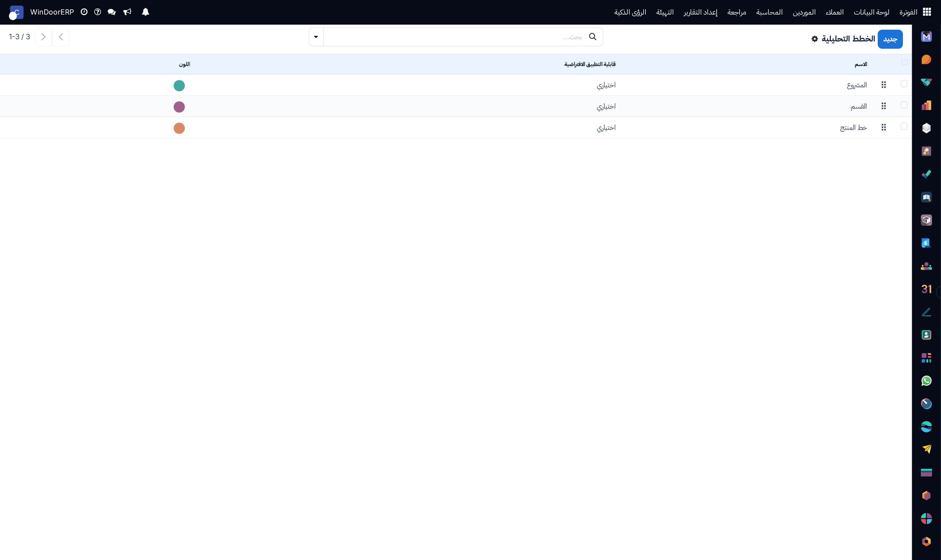Click the help question mark icon
The height and width of the screenshot is (560, 941).
pyautogui.click(x=97, y=12)
